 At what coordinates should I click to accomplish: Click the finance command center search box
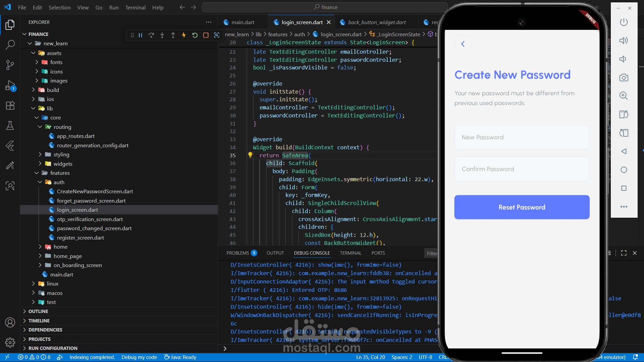pyautogui.click(x=325, y=7)
